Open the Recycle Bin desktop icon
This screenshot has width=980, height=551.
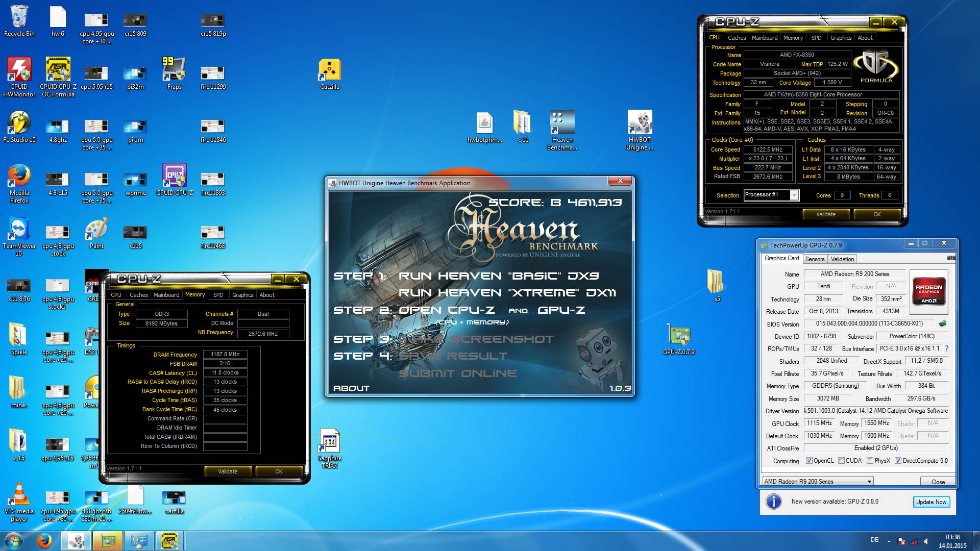click(x=19, y=20)
